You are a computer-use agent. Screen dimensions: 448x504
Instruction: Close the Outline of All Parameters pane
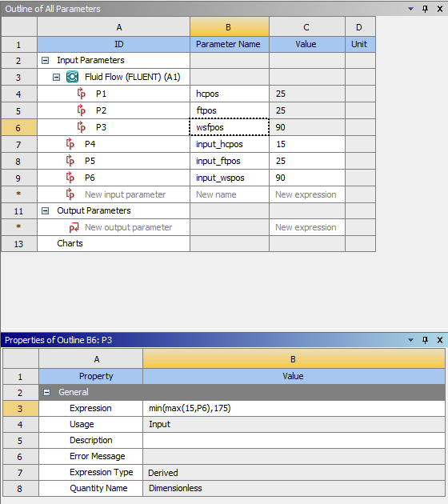click(x=440, y=9)
